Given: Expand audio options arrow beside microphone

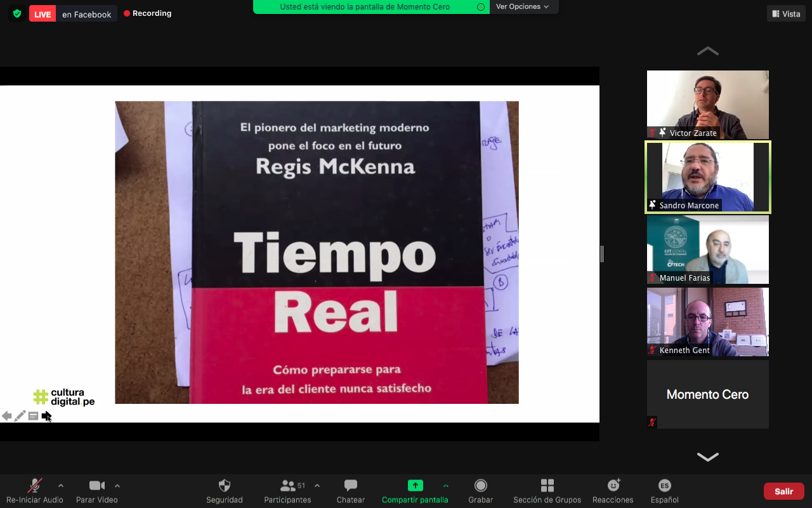Looking at the screenshot, I should 61,486.
